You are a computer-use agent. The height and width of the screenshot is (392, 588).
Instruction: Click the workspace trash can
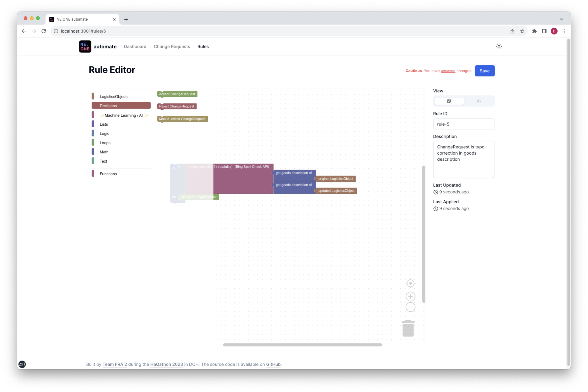point(408,329)
